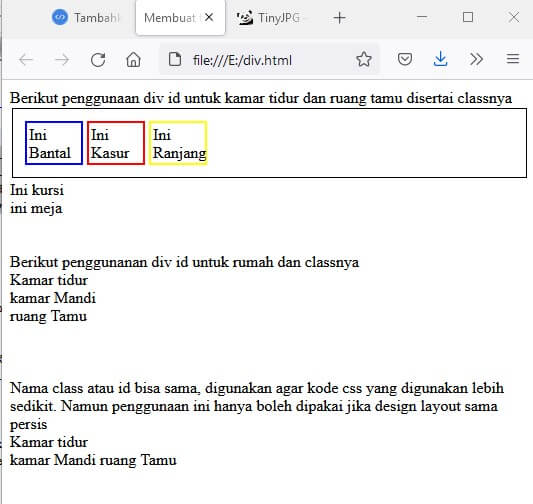Click the standalone 'kamar Mandi' line

pos(53,298)
